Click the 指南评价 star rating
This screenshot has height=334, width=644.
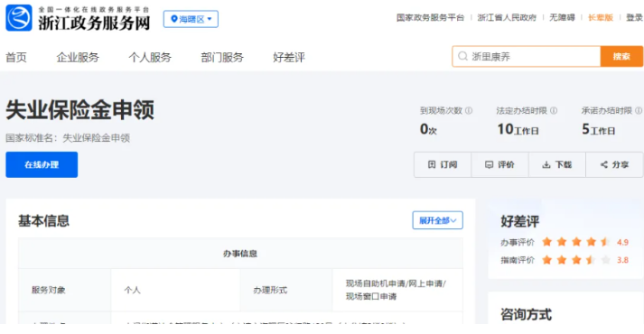576,260
